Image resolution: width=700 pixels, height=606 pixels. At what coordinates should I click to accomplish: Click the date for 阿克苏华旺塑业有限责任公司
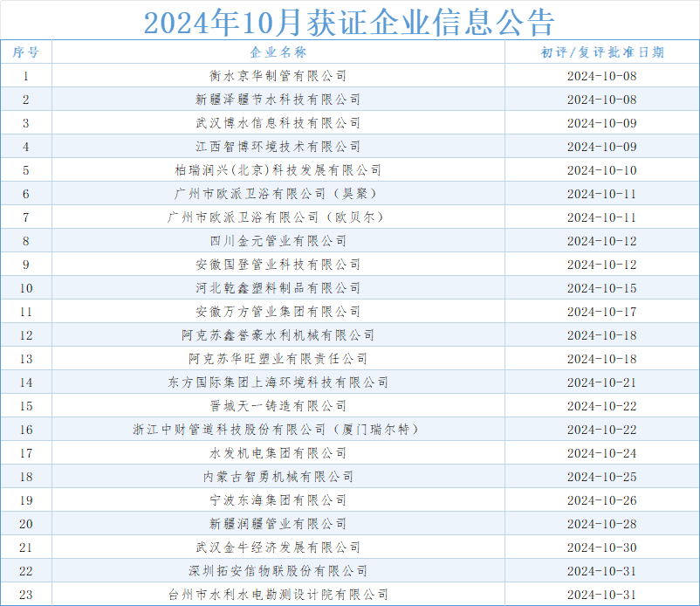pyautogui.click(x=602, y=359)
